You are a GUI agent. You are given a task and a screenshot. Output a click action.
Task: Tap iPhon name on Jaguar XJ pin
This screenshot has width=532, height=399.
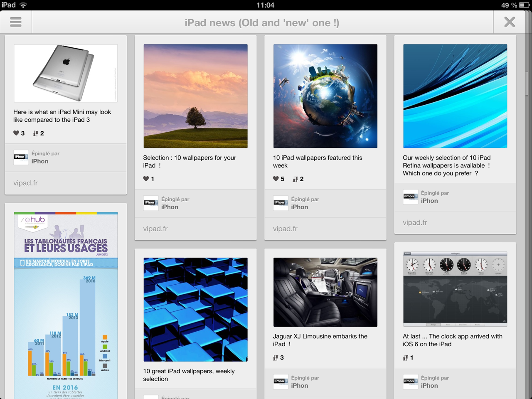click(x=300, y=386)
